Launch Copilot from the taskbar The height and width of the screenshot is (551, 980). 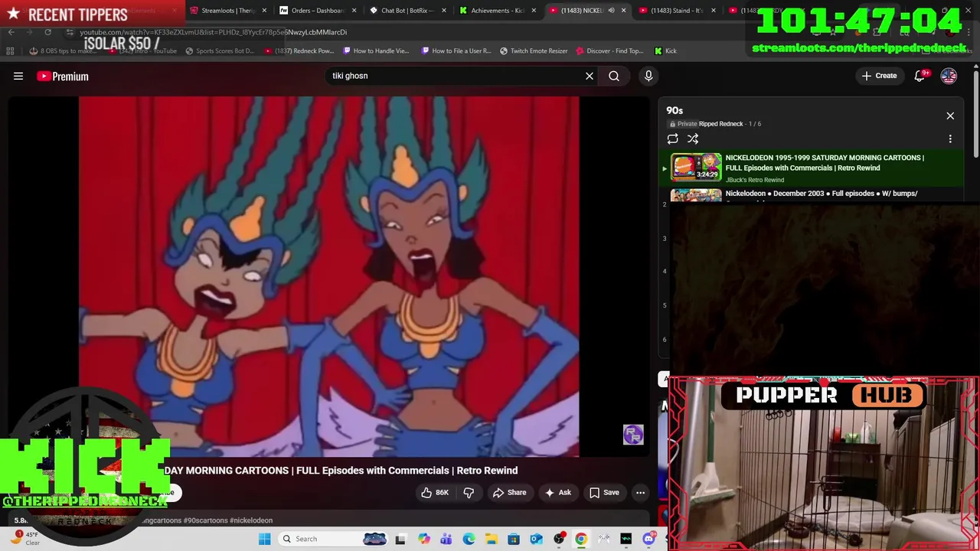[x=423, y=539]
